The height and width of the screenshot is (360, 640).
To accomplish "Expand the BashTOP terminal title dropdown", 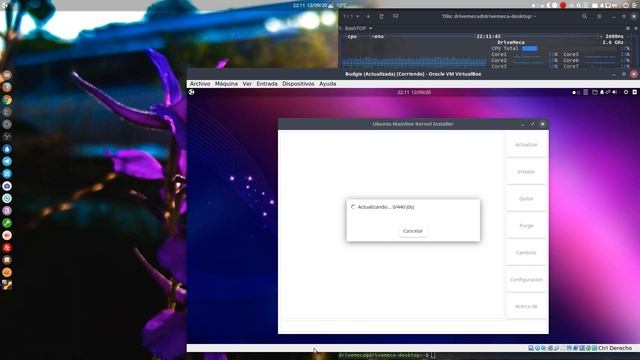I will 371,28.
